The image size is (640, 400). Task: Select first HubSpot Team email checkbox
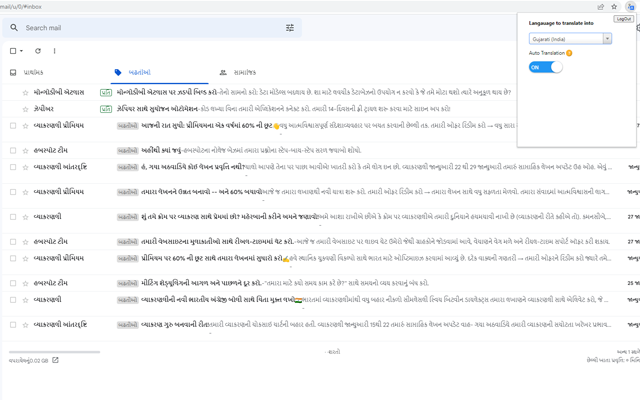pos(13,151)
